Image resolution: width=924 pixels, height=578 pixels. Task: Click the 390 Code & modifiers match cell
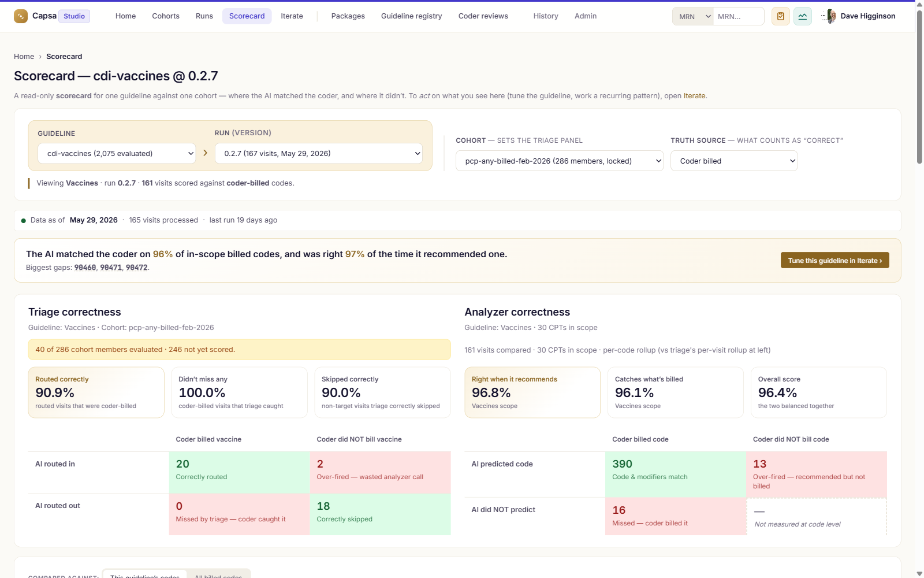(676, 475)
